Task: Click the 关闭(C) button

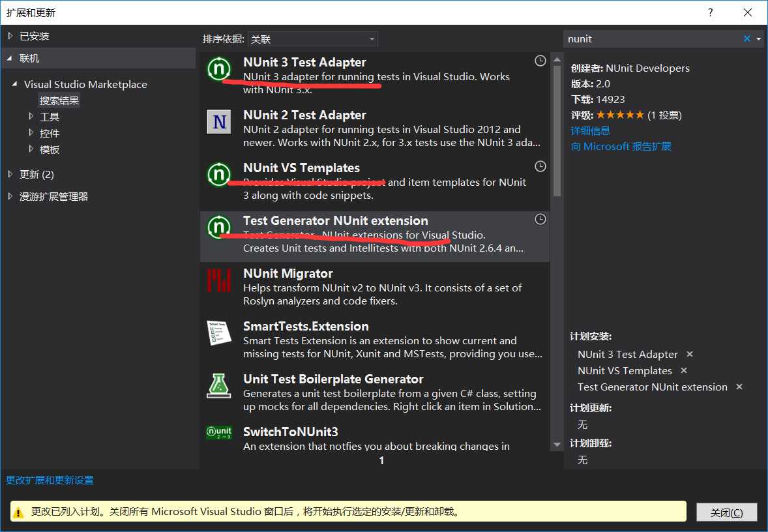Action: 727,512
